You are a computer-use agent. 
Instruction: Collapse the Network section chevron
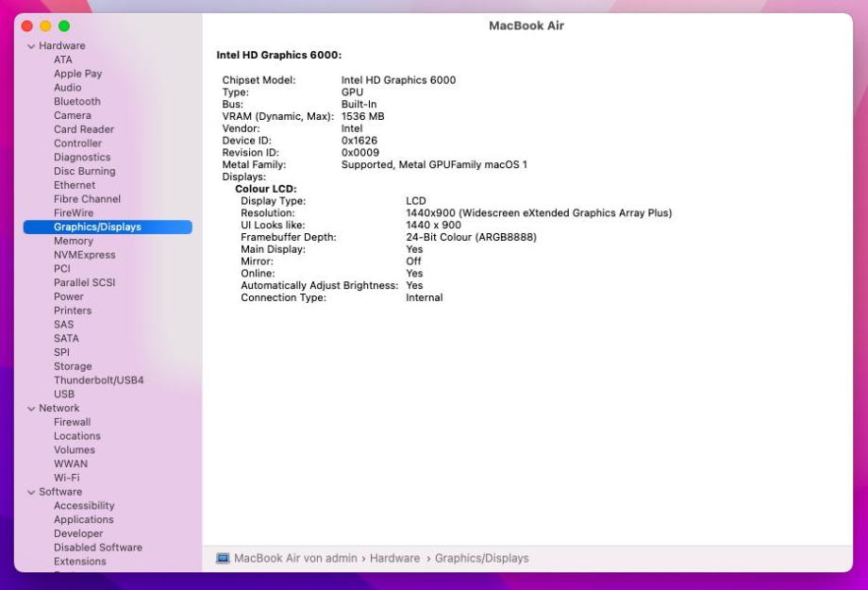click(31, 409)
